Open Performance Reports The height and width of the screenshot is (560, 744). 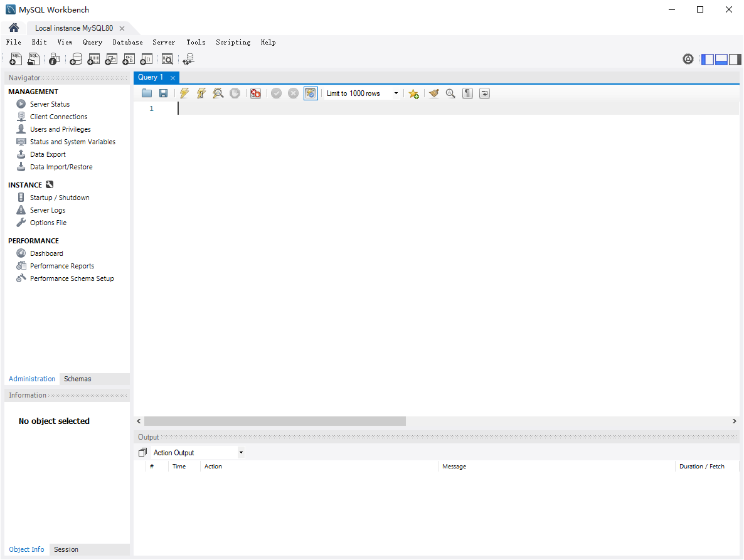[x=62, y=266]
